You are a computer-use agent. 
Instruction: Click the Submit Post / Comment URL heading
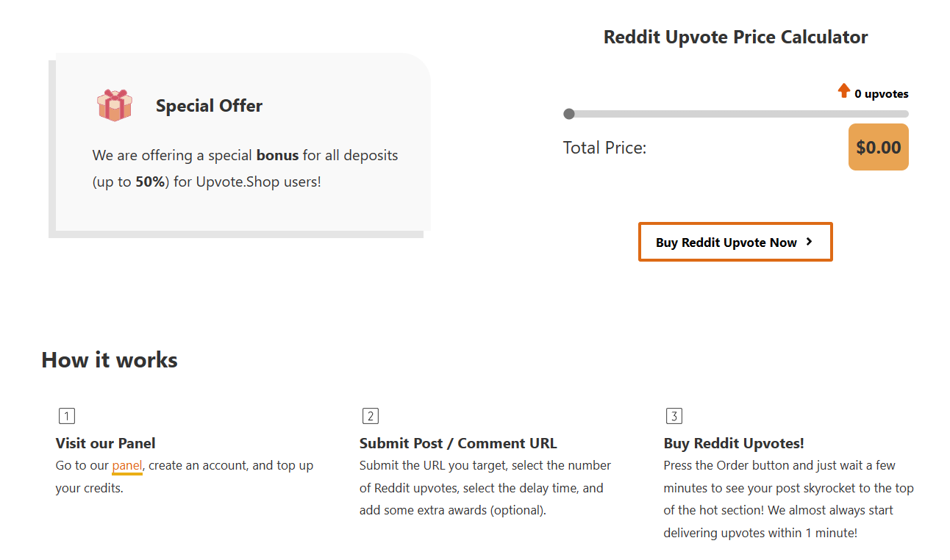[458, 443]
